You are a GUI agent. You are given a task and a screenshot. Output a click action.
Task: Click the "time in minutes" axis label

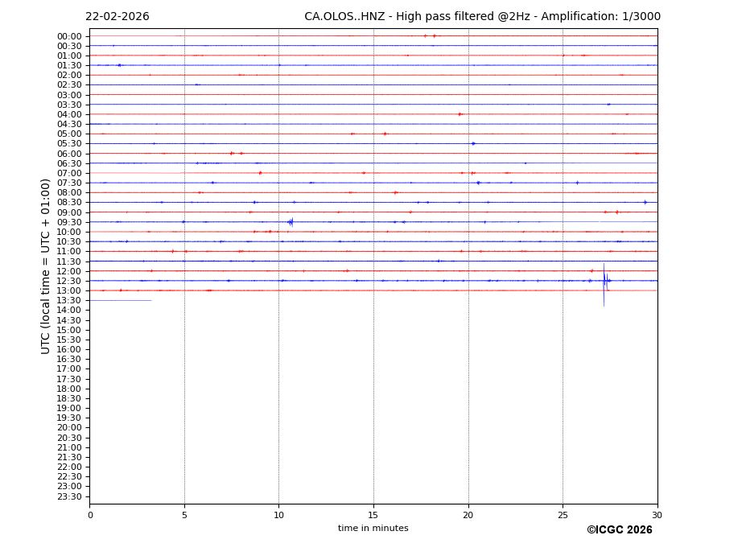point(373,529)
